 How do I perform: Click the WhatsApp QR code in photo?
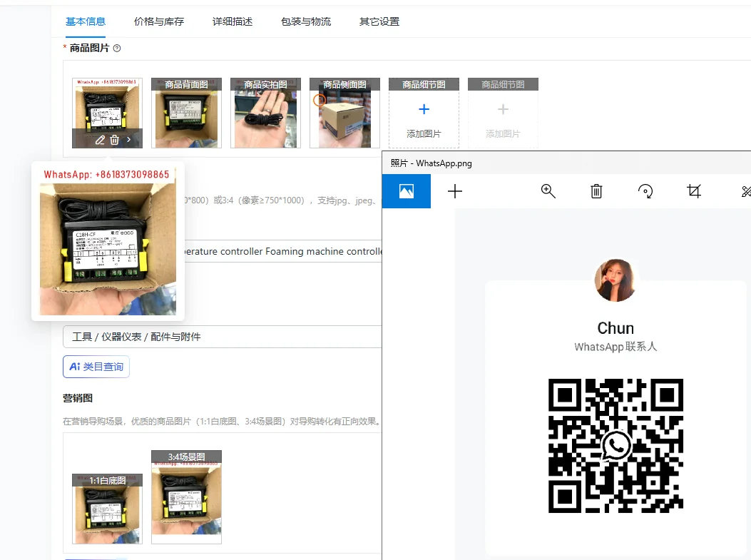click(x=615, y=446)
